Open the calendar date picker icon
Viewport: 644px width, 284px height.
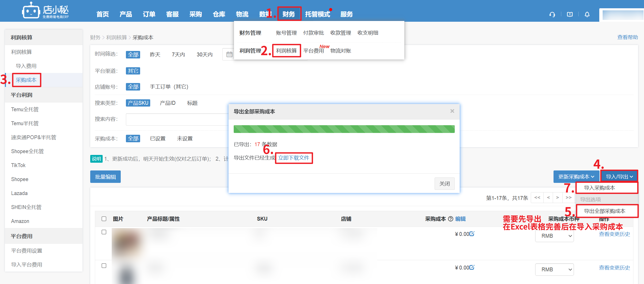(229, 55)
